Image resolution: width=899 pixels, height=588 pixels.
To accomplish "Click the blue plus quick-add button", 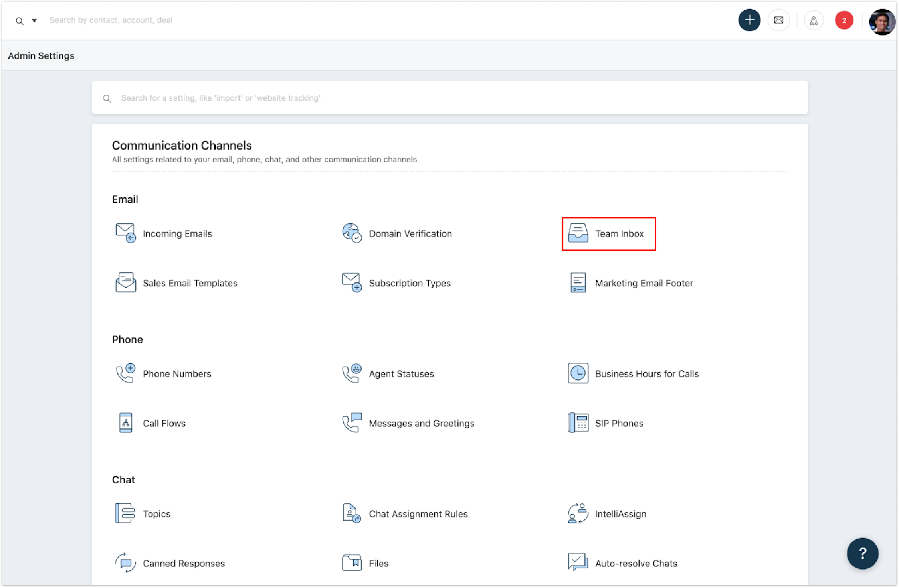I will coord(749,20).
